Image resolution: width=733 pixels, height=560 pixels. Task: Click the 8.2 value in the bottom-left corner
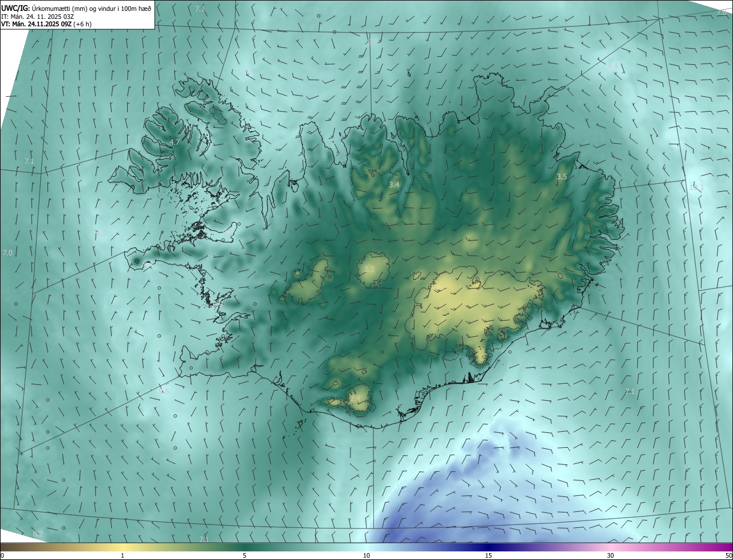[x=38, y=534]
